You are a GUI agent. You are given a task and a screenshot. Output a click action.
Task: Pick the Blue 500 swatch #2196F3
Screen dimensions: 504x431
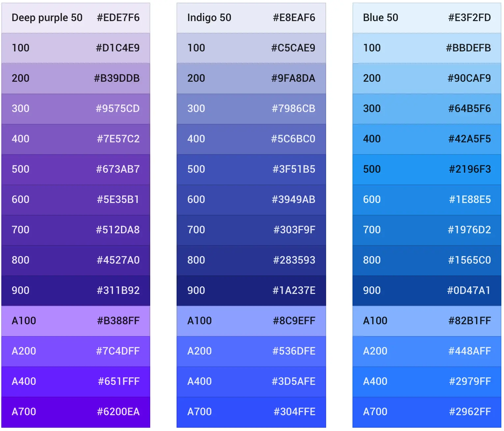coord(427,169)
